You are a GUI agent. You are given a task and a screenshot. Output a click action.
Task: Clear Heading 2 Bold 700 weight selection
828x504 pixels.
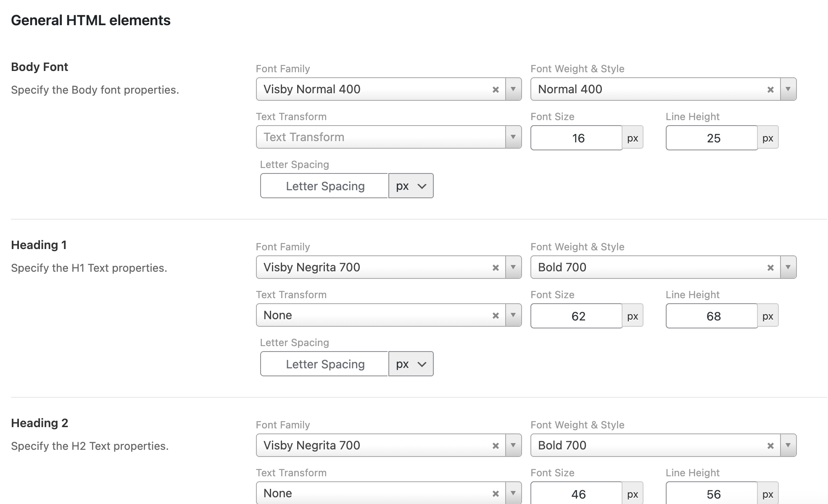tap(770, 446)
